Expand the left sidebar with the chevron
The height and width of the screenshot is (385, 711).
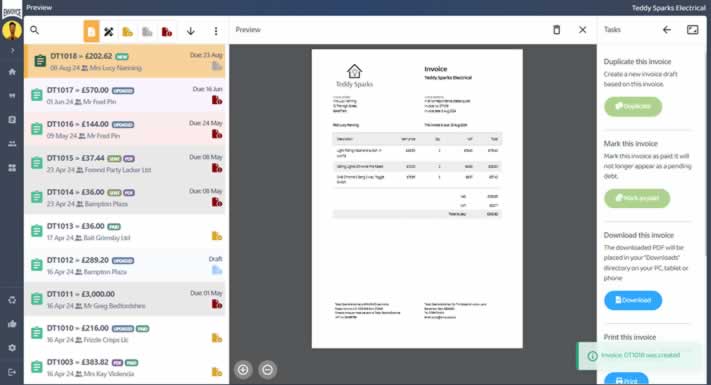12,50
